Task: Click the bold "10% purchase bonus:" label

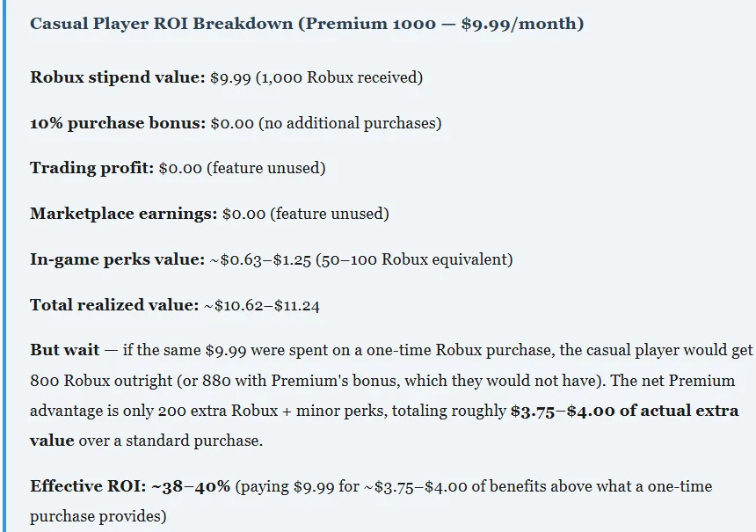Action: point(117,123)
